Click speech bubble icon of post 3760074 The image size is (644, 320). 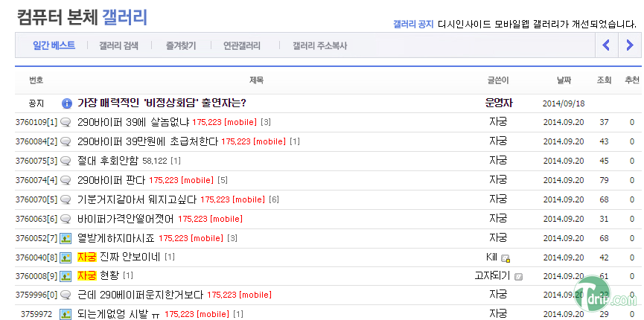(66, 180)
